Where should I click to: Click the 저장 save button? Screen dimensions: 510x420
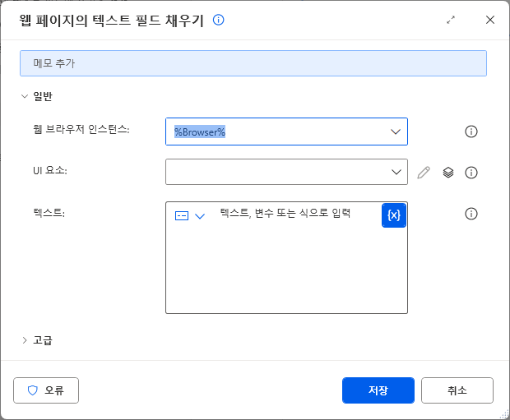coord(378,390)
